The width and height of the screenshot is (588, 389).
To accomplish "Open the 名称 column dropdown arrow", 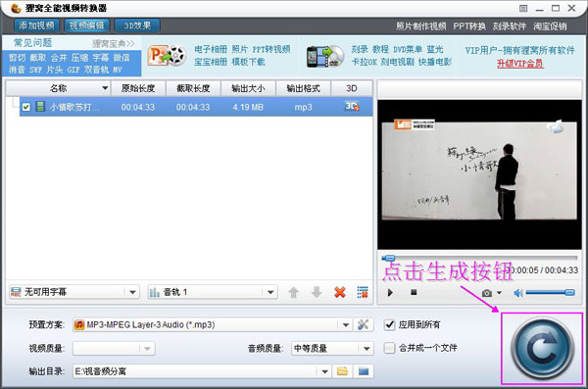I will point(105,88).
